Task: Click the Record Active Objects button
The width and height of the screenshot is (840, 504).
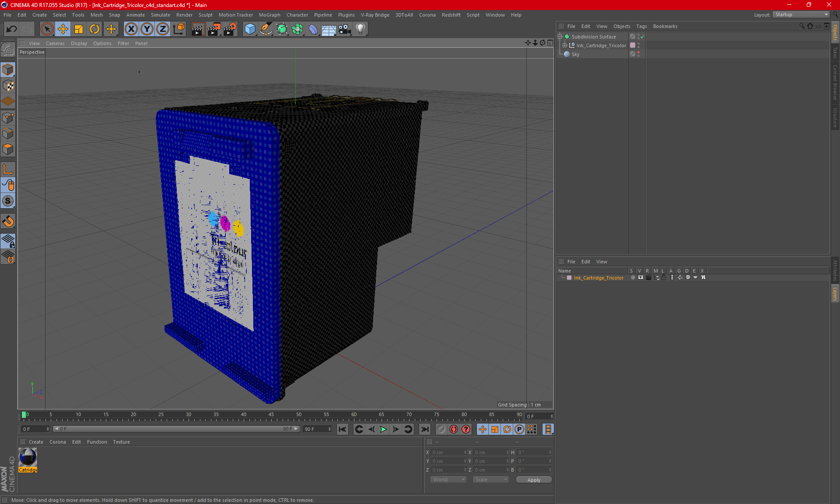Action: point(441,429)
